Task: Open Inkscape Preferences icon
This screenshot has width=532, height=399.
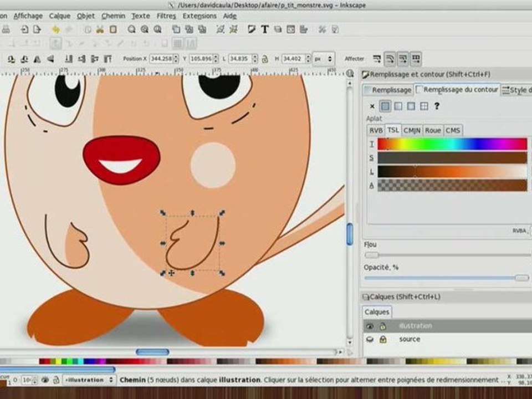Action: point(322,30)
